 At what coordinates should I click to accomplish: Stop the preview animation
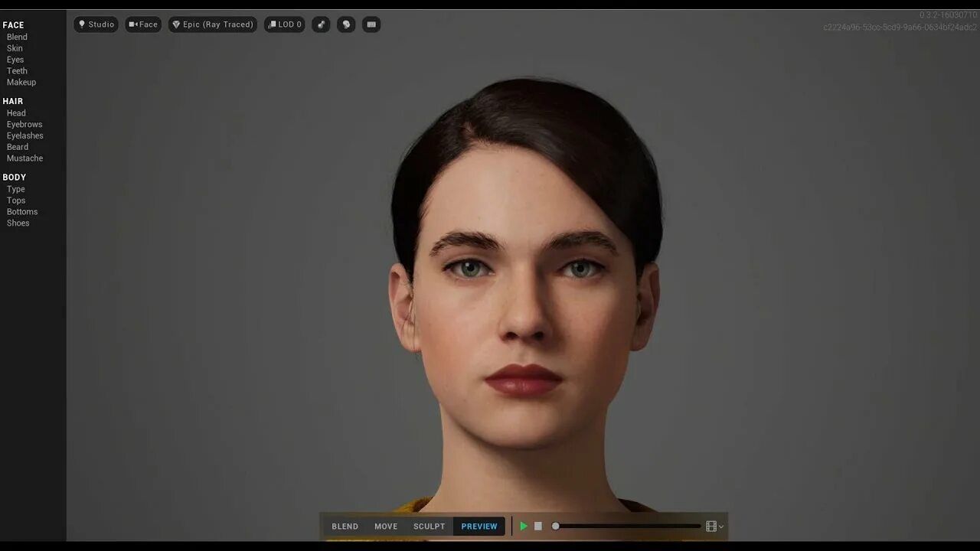538,527
